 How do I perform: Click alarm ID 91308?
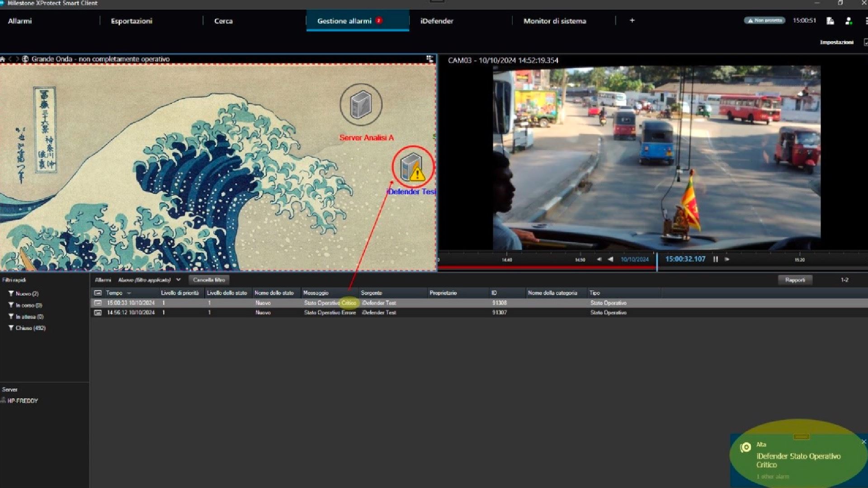point(500,303)
